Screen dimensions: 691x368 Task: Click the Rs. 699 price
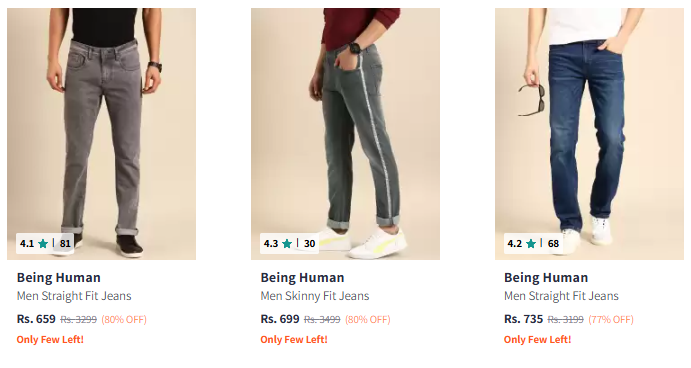click(280, 319)
